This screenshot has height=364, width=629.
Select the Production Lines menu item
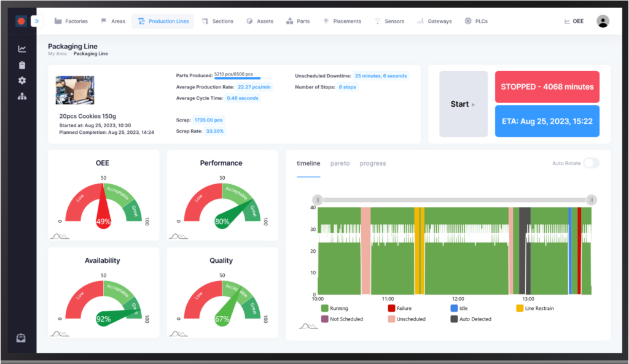[x=163, y=21]
